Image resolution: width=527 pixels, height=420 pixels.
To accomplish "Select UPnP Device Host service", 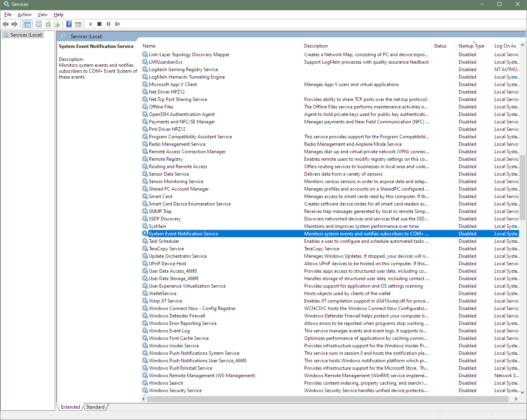I will click(330, 264).
